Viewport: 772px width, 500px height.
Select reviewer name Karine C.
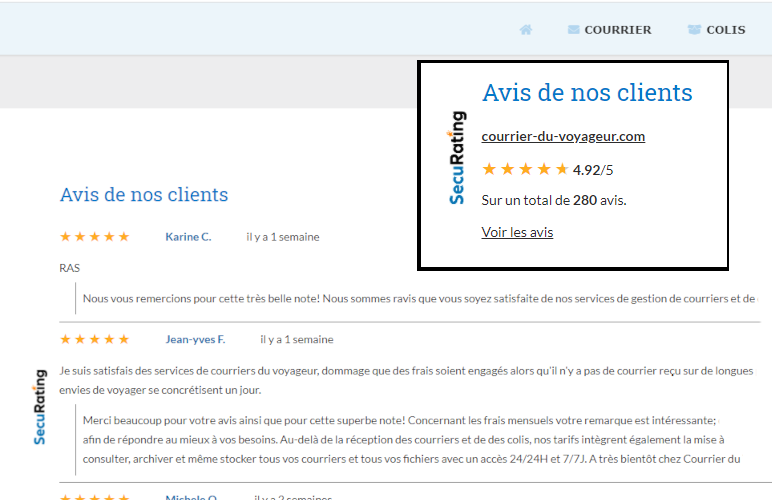189,237
